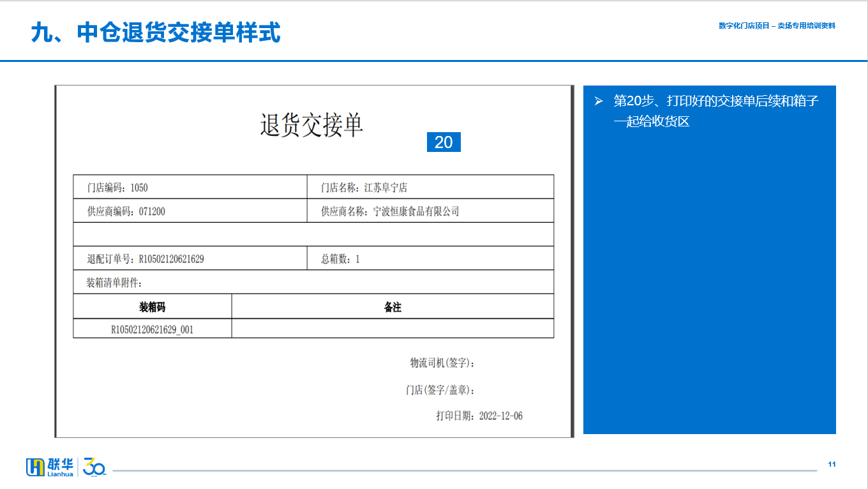
Task: Click the column header 装箱码
Action: (x=153, y=306)
